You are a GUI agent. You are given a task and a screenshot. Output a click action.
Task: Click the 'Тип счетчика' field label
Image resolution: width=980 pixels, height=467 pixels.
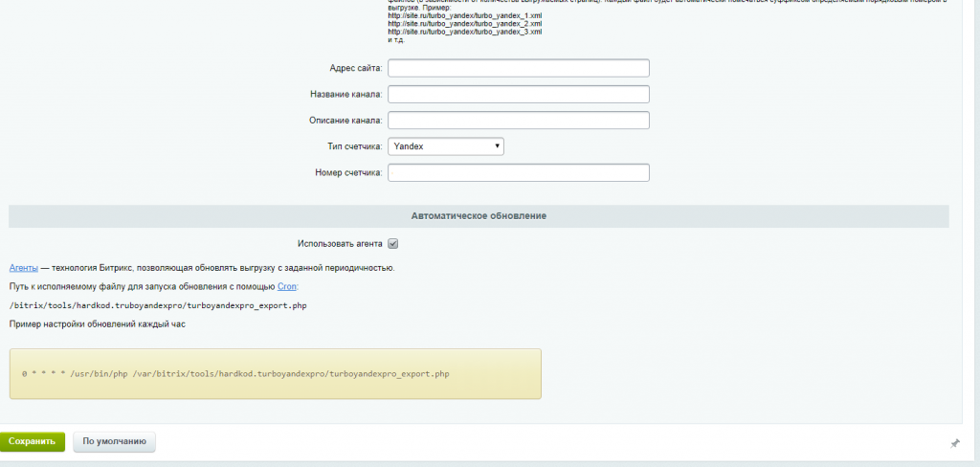348,146
